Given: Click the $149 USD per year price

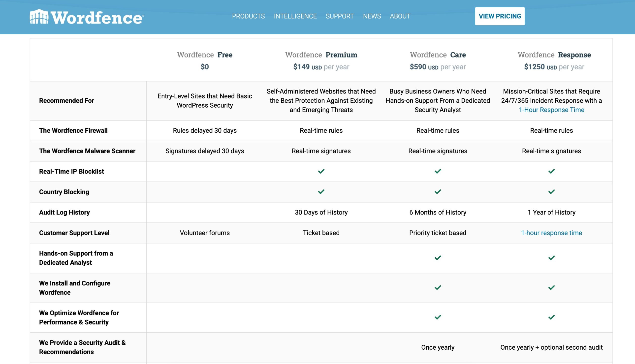Looking at the screenshot, I should pyautogui.click(x=321, y=67).
